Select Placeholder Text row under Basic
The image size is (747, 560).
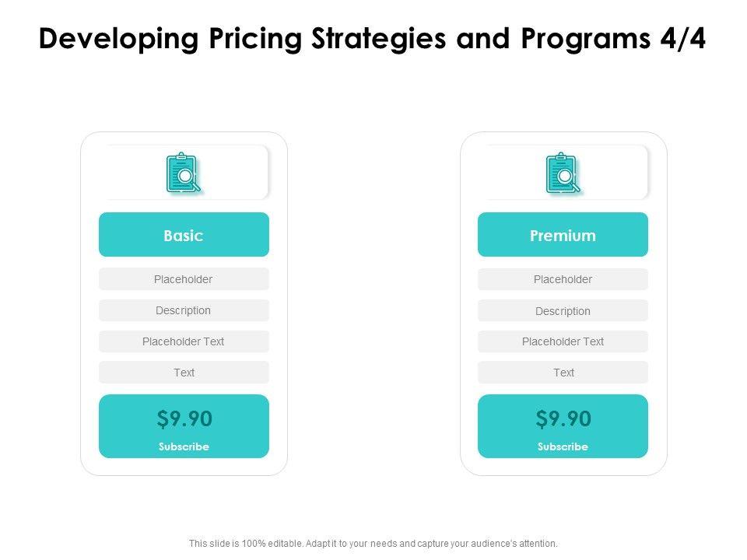pos(184,341)
